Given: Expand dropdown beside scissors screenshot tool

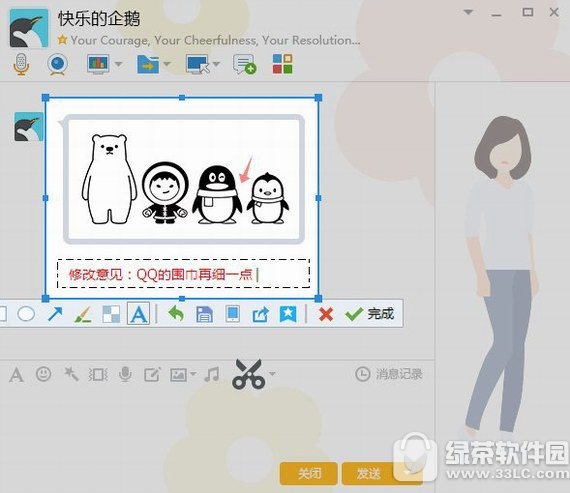Looking at the screenshot, I should [x=272, y=373].
